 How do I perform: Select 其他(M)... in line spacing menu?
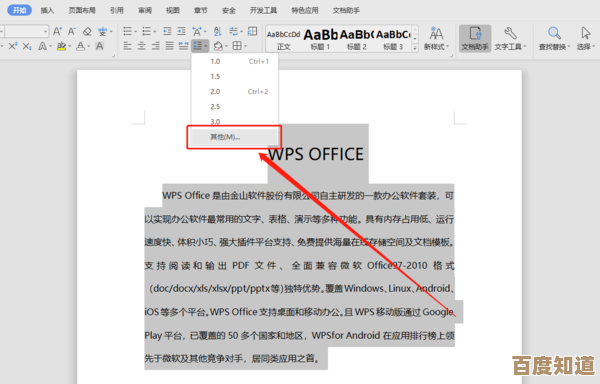pos(235,137)
